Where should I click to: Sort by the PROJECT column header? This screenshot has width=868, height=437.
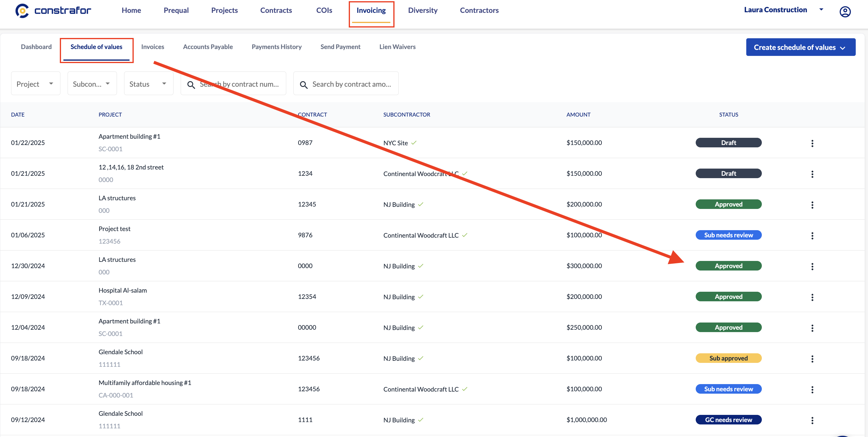pyautogui.click(x=110, y=115)
